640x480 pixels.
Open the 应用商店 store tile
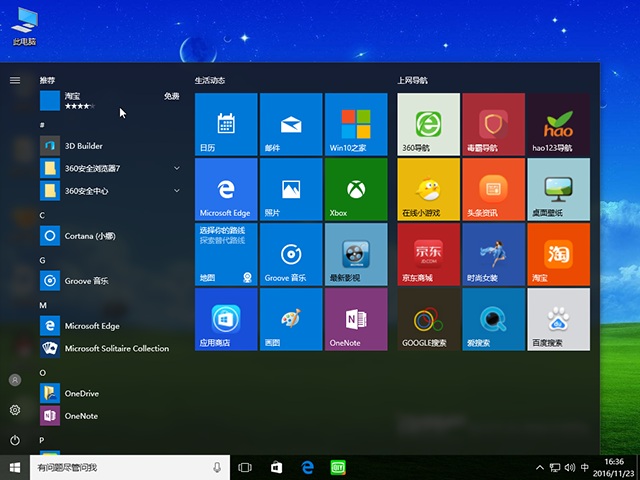pos(225,319)
